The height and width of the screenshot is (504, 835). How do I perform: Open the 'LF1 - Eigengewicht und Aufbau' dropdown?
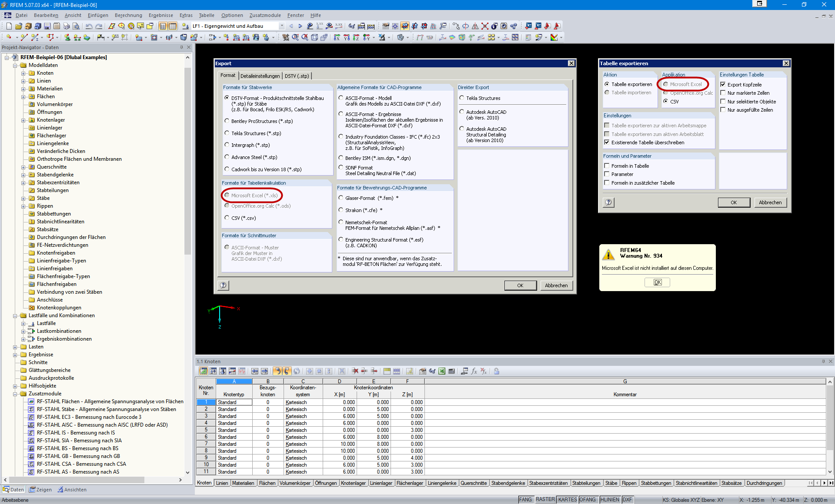click(x=281, y=26)
